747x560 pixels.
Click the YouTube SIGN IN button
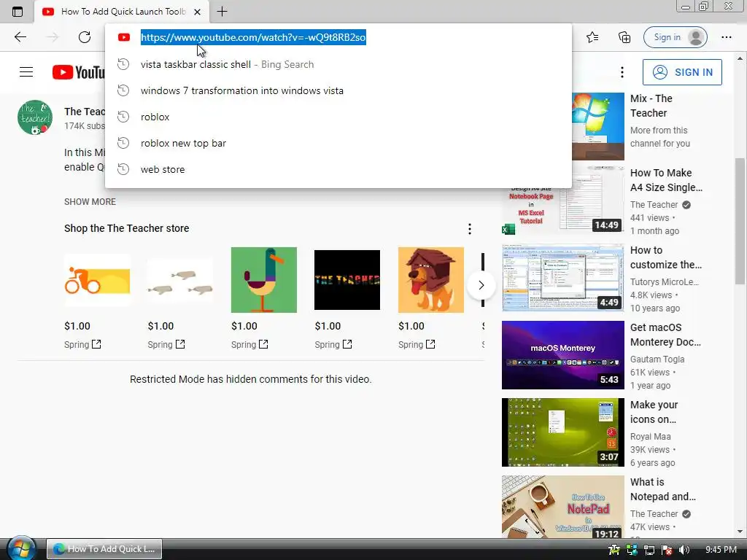tap(682, 72)
